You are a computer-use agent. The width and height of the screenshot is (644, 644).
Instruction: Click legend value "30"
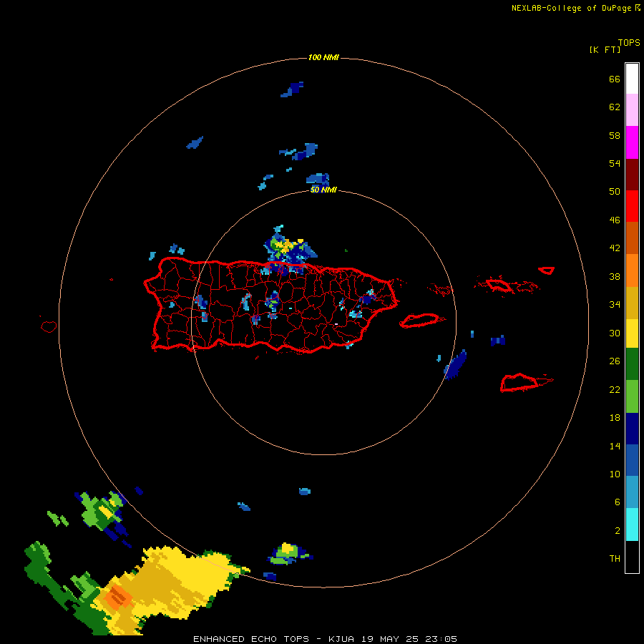tap(615, 333)
